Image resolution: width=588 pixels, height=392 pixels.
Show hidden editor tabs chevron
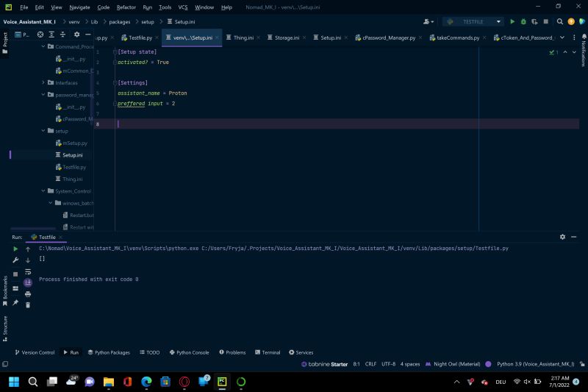click(562, 38)
